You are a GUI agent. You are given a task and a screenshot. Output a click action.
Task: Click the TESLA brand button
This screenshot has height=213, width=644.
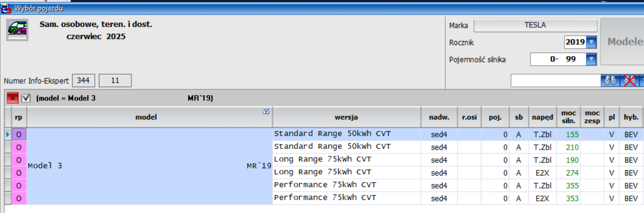[535, 25]
